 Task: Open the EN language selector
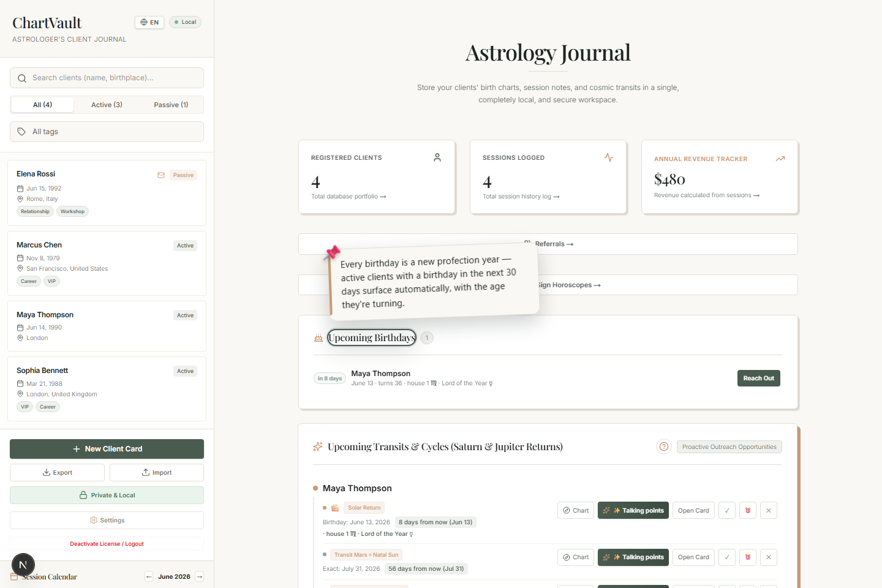[x=149, y=22]
